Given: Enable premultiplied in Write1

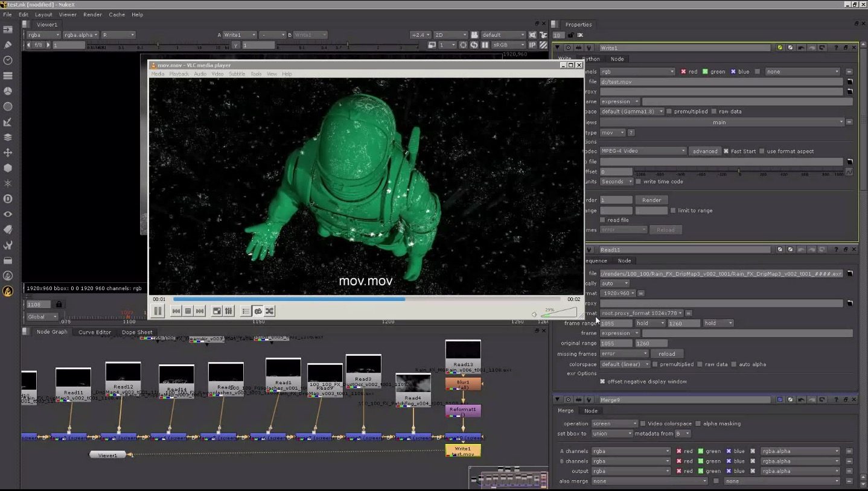Looking at the screenshot, I should pos(669,111).
